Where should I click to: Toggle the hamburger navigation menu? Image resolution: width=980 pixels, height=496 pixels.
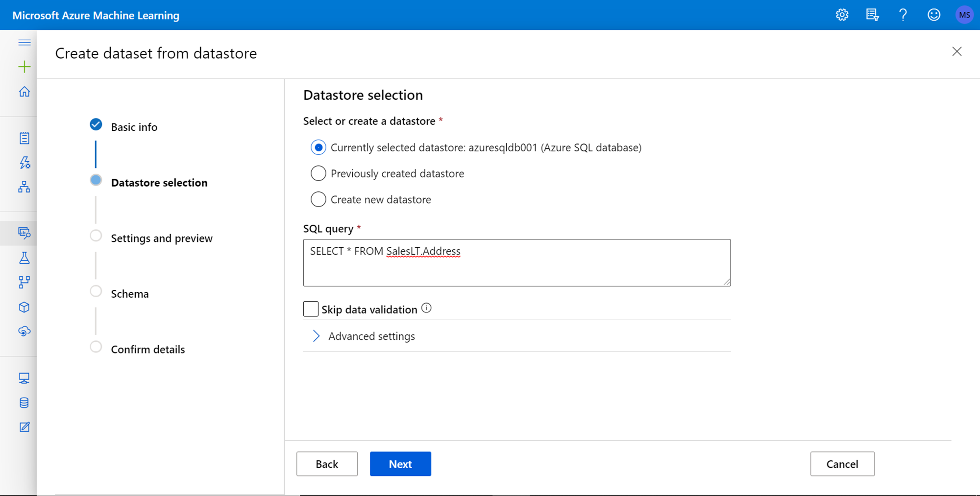coord(24,43)
